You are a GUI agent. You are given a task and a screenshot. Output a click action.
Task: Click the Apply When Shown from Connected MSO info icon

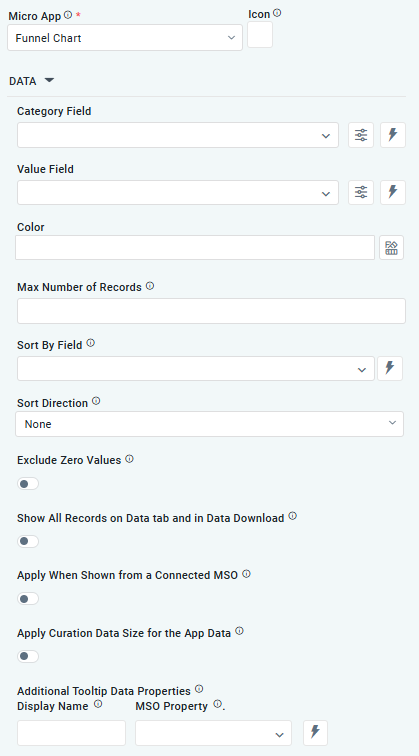coord(246,574)
